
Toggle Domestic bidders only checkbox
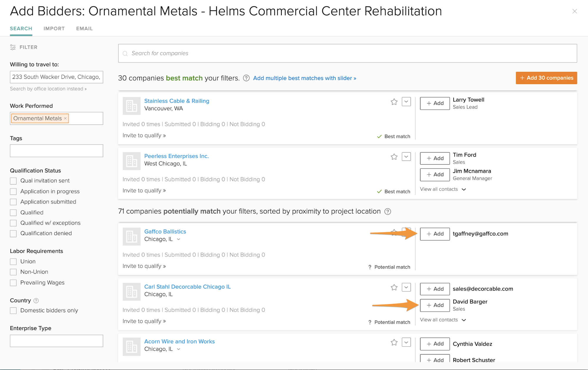(13, 311)
